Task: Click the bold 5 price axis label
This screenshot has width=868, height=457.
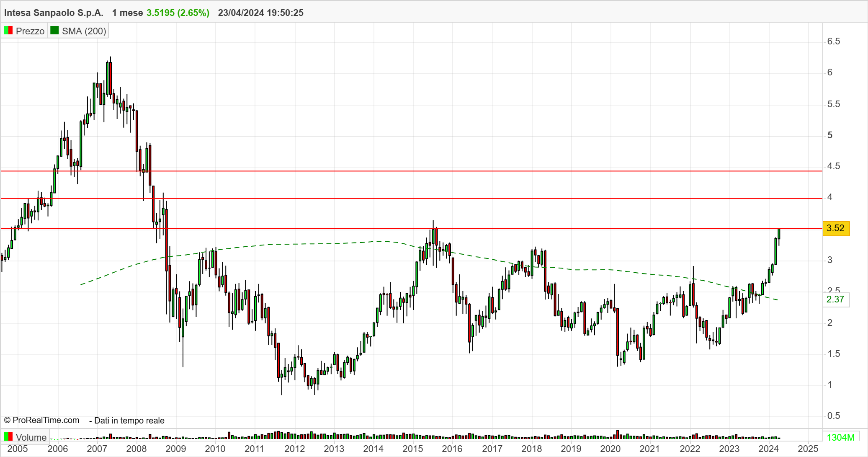Action: point(830,135)
